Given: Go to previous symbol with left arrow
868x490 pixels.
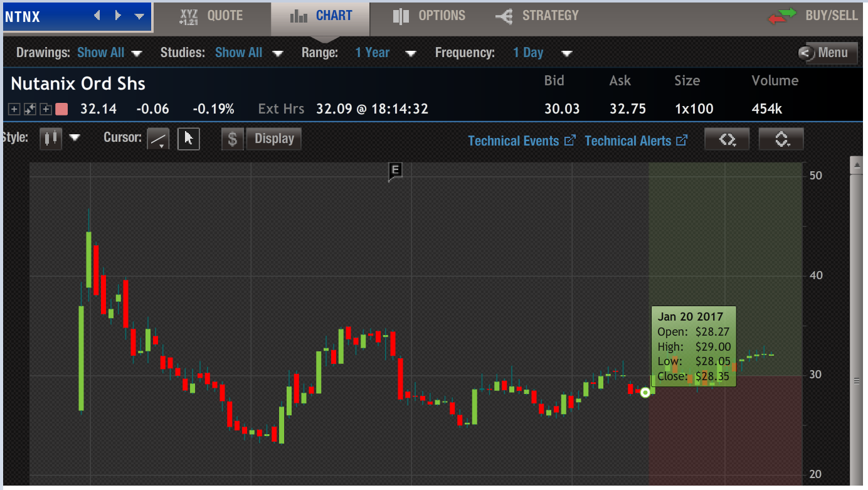Looking at the screenshot, I should 97,16.
